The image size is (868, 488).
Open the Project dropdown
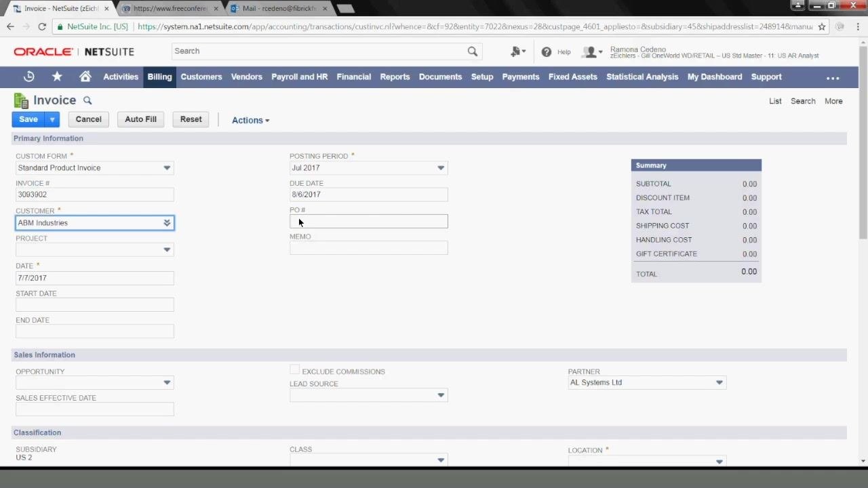coord(167,249)
